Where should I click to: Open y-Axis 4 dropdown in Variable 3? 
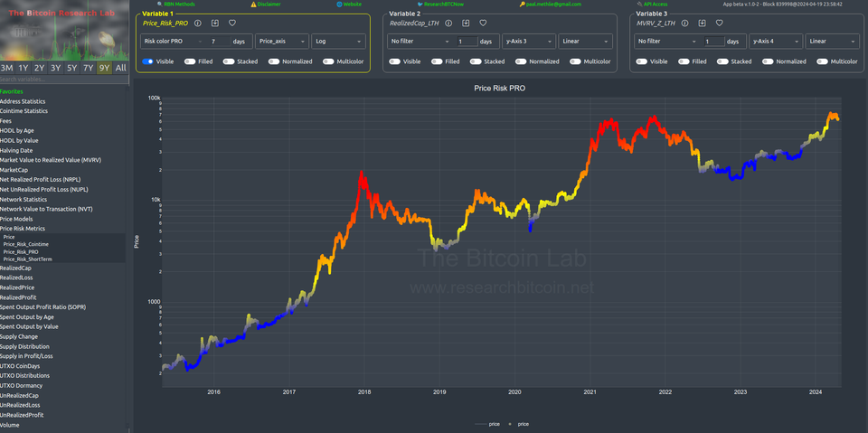tap(776, 41)
